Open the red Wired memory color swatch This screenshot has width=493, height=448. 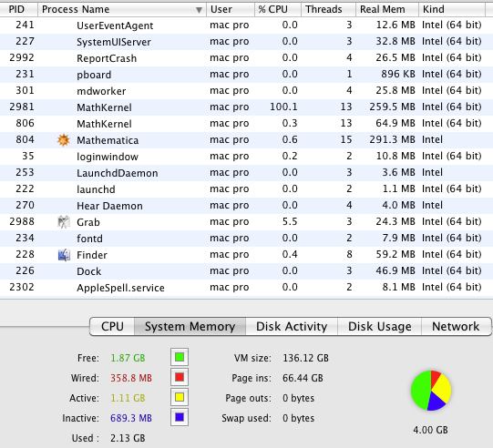180,377
